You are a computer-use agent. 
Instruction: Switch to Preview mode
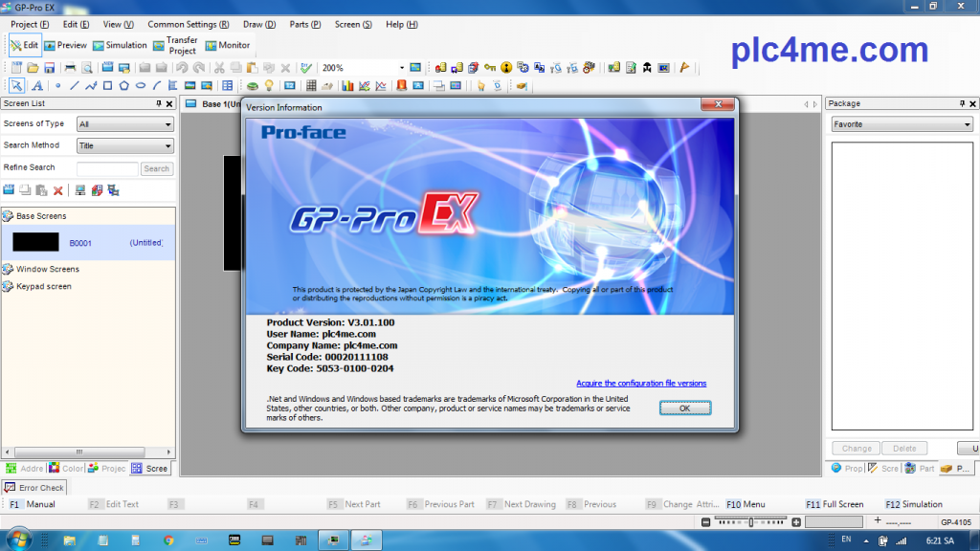click(65, 45)
